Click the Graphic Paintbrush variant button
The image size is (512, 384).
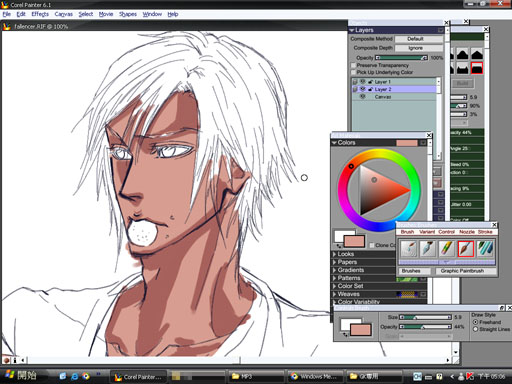[x=465, y=271]
